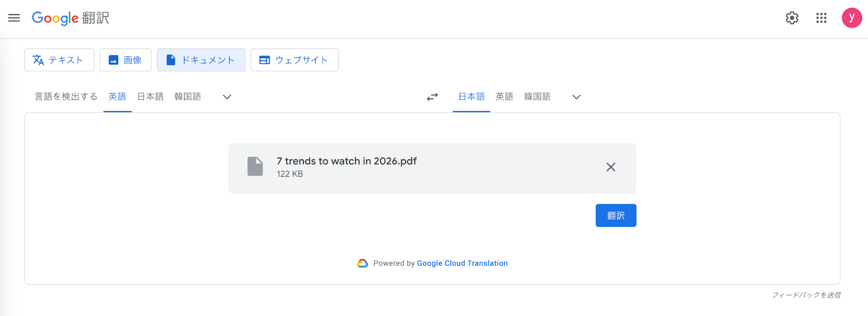Image resolution: width=868 pixels, height=316 pixels.
Task: Open the settings gear
Action: [x=792, y=18]
